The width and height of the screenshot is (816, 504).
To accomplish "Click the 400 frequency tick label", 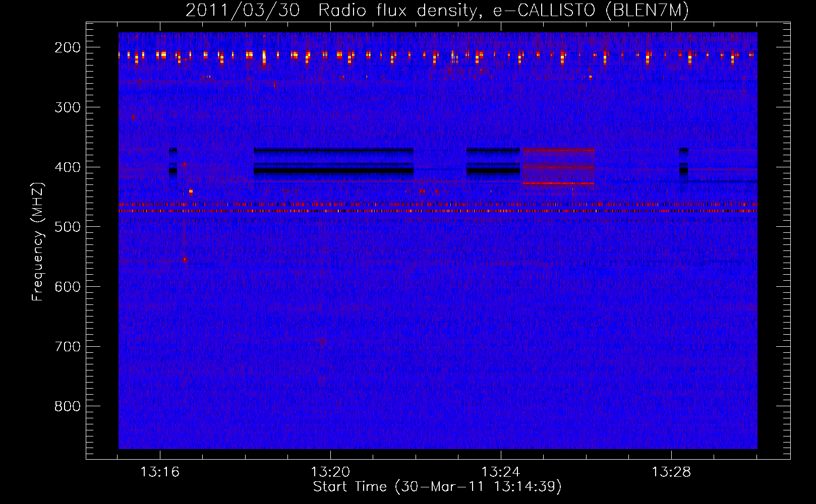I will pos(68,167).
